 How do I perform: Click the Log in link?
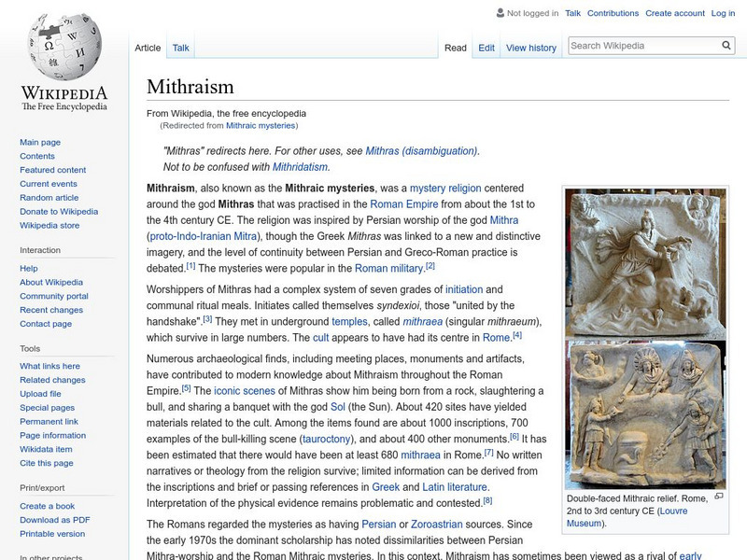723,13
